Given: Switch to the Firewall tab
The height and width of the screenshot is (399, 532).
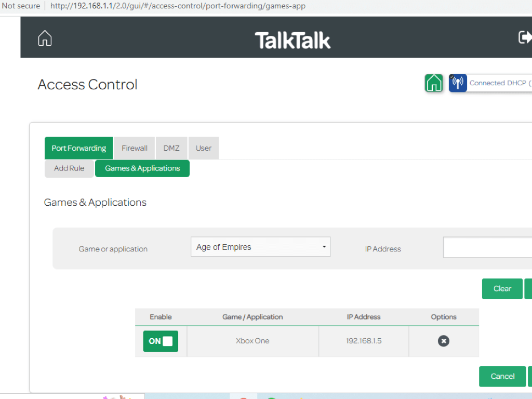Looking at the screenshot, I should 135,148.
